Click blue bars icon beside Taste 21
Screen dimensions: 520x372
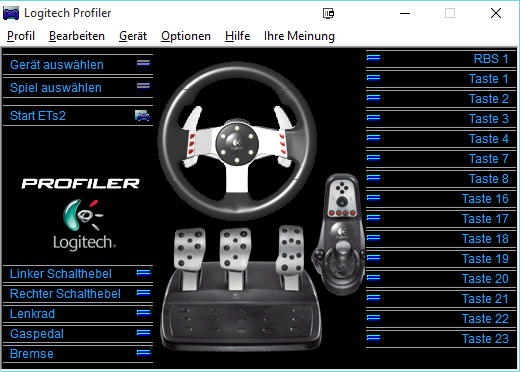click(x=373, y=298)
